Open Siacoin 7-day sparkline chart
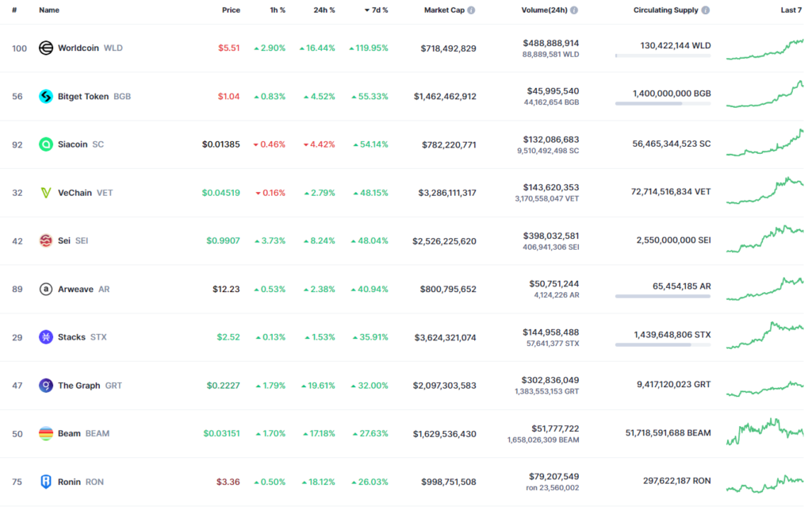The height and width of the screenshot is (507, 812). [x=765, y=143]
